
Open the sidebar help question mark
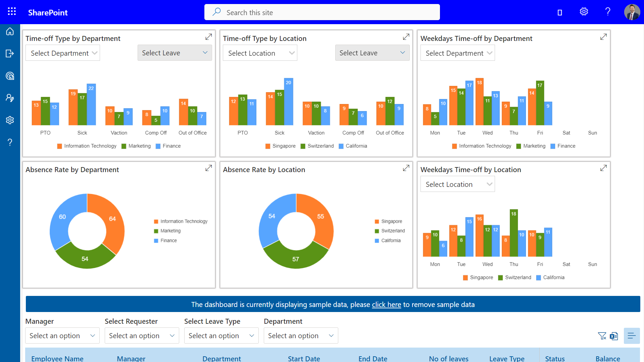click(10, 142)
